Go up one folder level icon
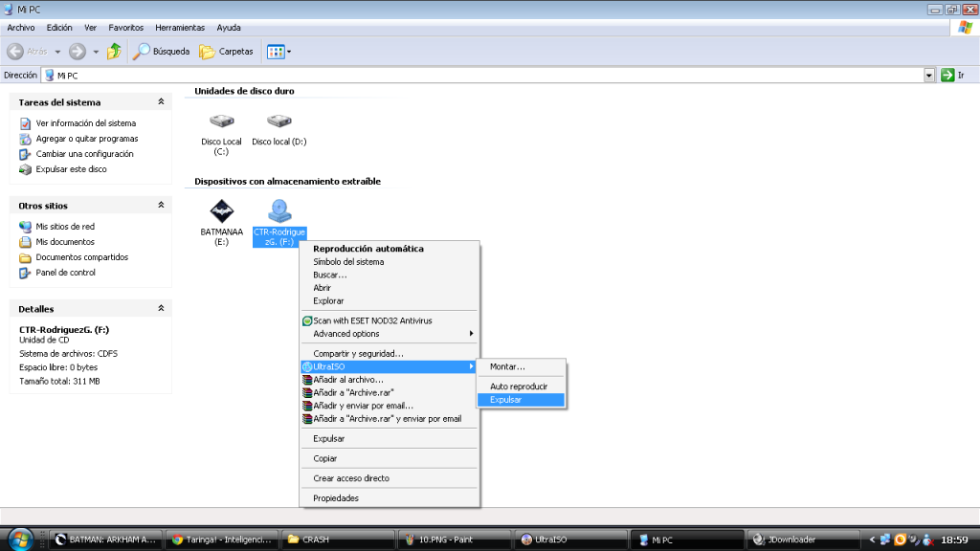Image resolution: width=980 pixels, height=551 pixels. pos(114,52)
